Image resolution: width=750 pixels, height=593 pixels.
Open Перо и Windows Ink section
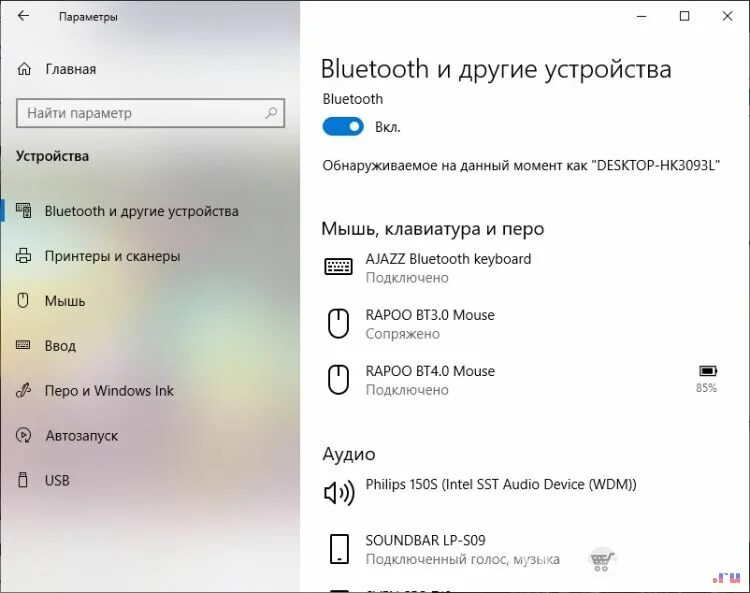point(109,391)
